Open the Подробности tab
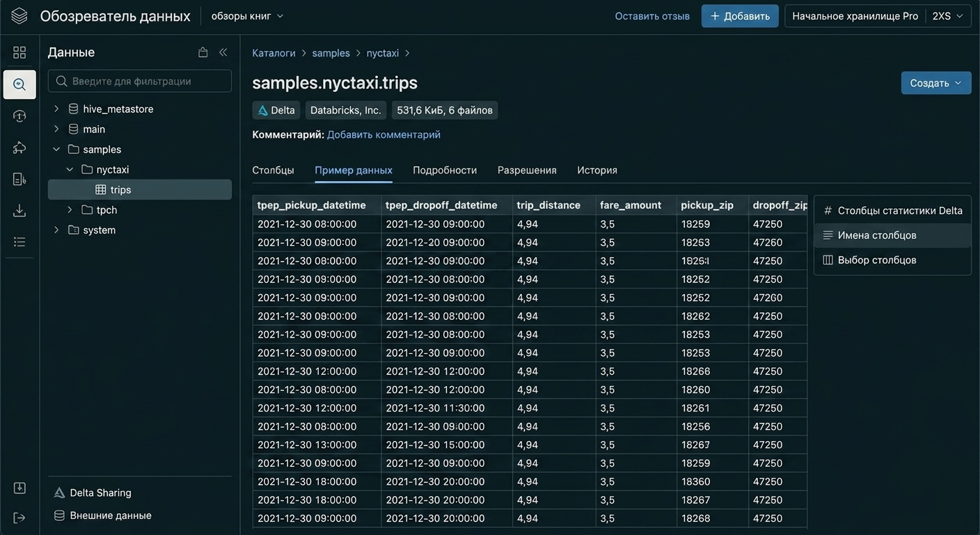Screen dimensions: 980x535 point(445,170)
